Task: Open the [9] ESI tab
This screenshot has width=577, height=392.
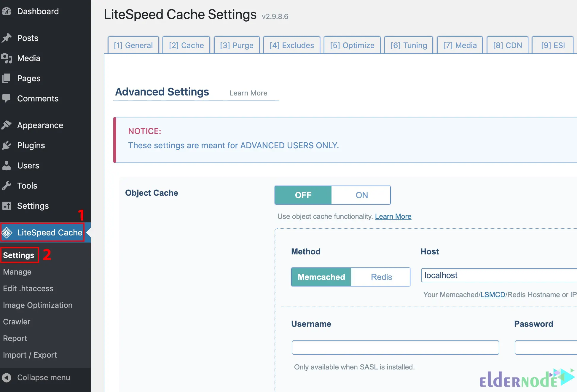Action: click(x=553, y=45)
